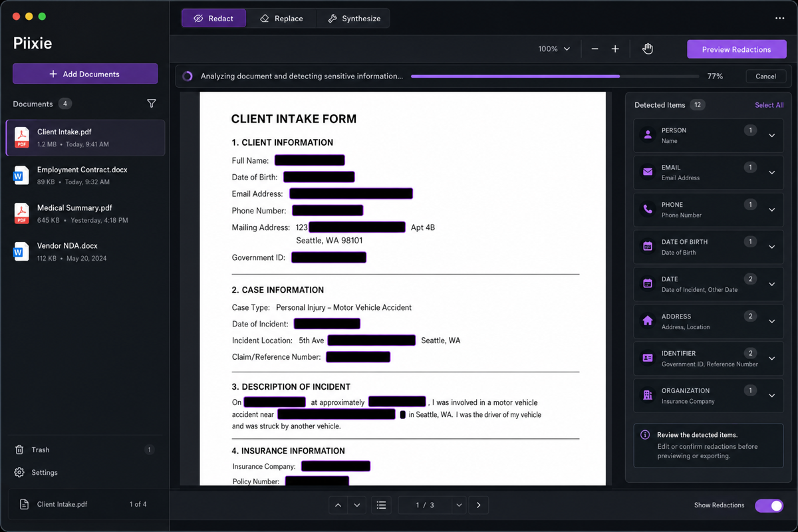The width and height of the screenshot is (798, 532).
Task: Expand the DATE OF BIRTH detected item
Action: pos(772,247)
